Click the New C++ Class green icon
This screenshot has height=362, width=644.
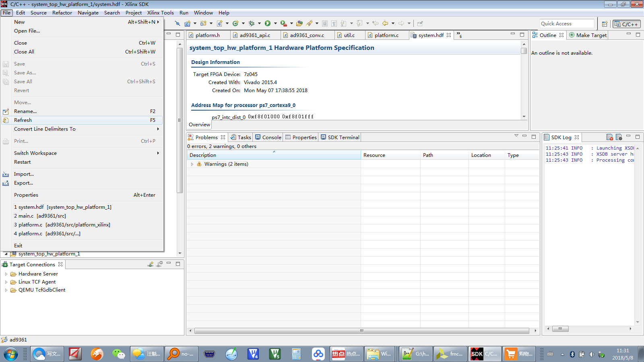[x=235, y=23]
